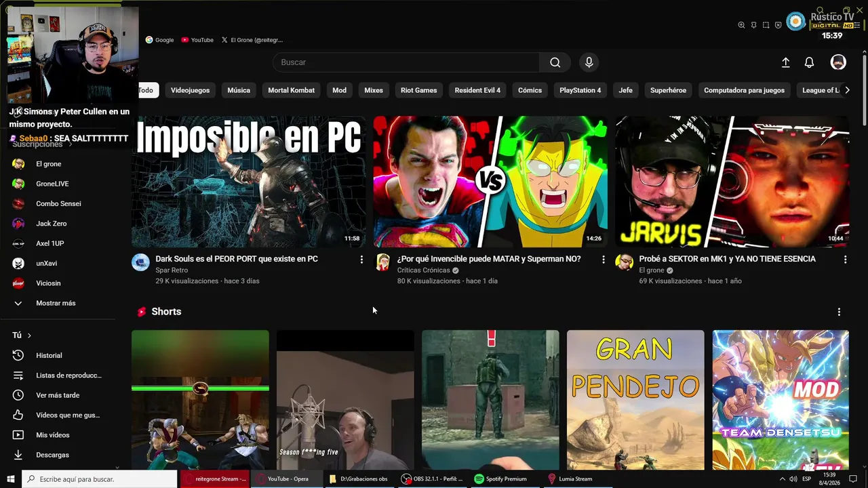Open JARVIS Sektor video thumbnail
This screenshot has width=868, height=488.
tap(732, 182)
